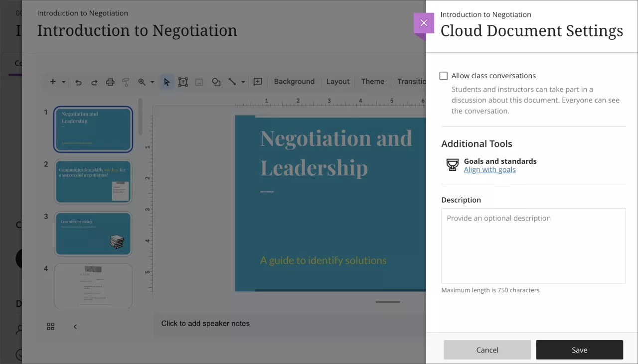The width and height of the screenshot is (638, 364).
Task: Select the Shape tool
Action: coord(216,82)
